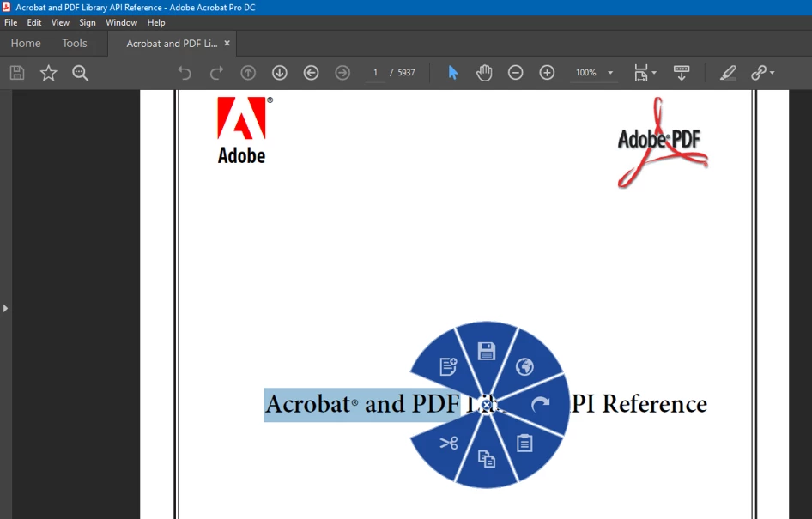
Task: Click the Fit page width icon
Action: click(641, 73)
